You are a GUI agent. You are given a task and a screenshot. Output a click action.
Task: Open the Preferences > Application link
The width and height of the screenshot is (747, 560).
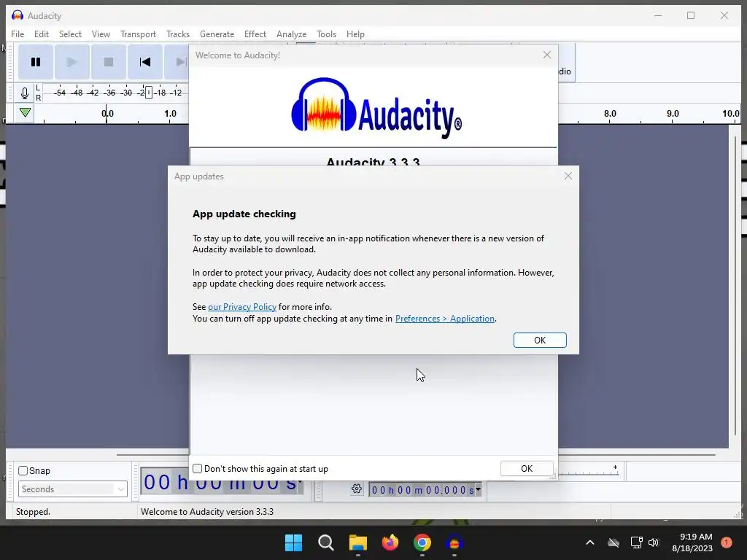445,319
